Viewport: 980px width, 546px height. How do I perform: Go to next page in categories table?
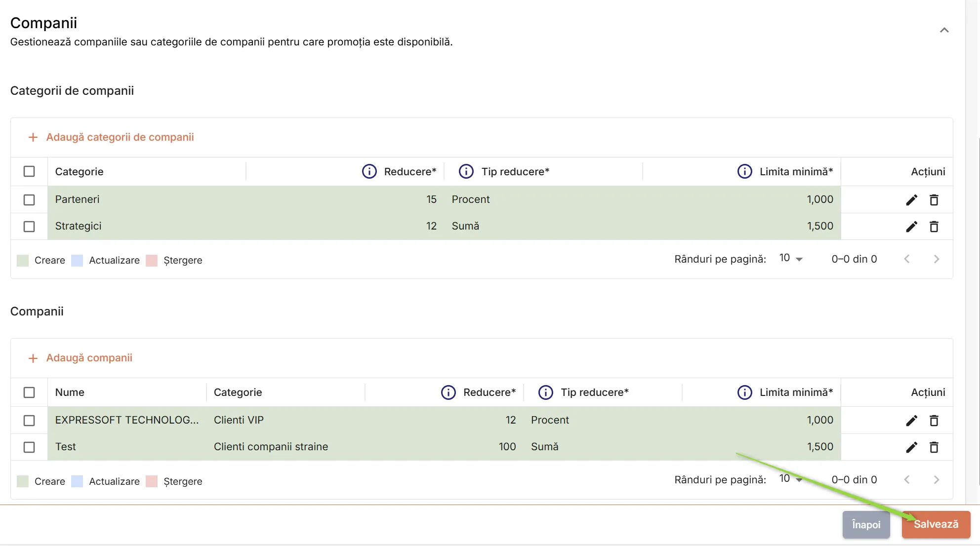(936, 259)
